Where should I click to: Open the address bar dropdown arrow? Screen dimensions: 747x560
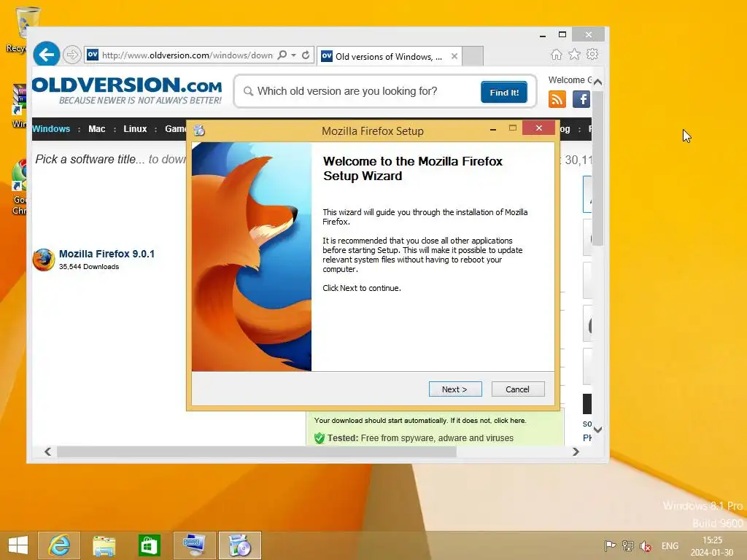pos(293,55)
